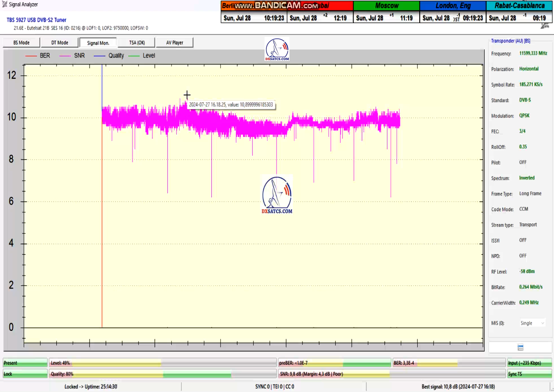Switch to the BS Mode tab
554x392 pixels.
click(x=21, y=42)
